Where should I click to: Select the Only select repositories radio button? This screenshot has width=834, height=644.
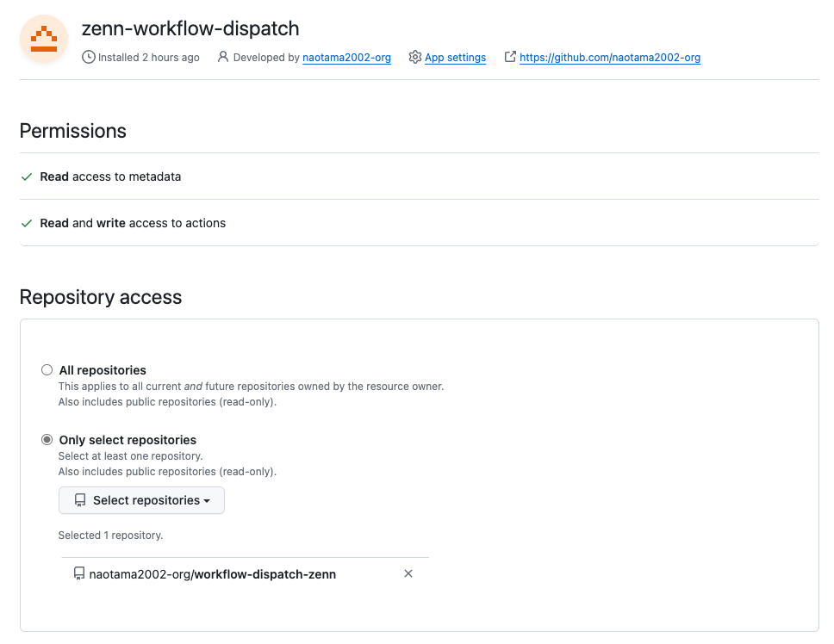pos(47,439)
